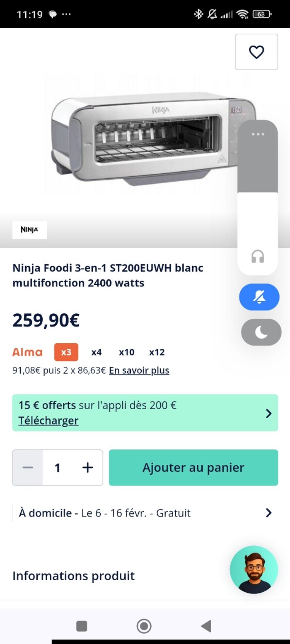Click the Ajouter au panier button

point(193,467)
